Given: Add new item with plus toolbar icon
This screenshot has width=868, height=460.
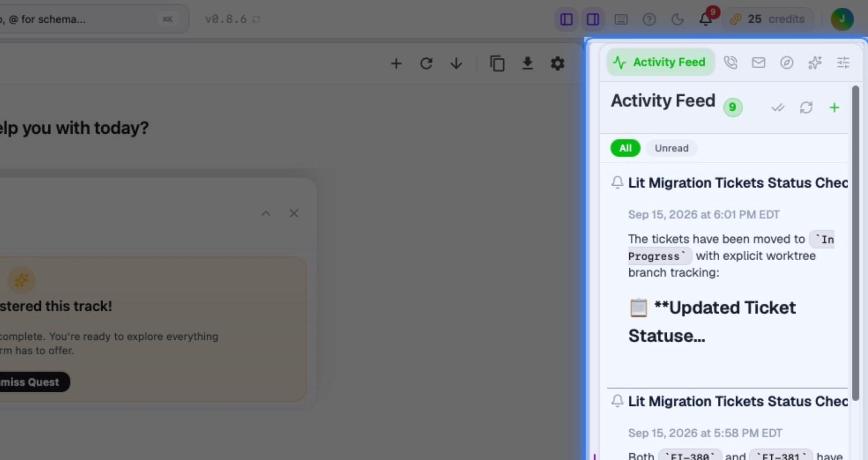Looking at the screenshot, I should tap(396, 63).
